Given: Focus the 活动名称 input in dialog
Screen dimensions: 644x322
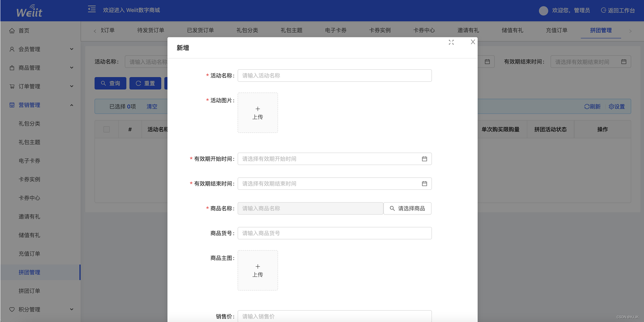Looking at the screenshot, I should coord(335,76).
